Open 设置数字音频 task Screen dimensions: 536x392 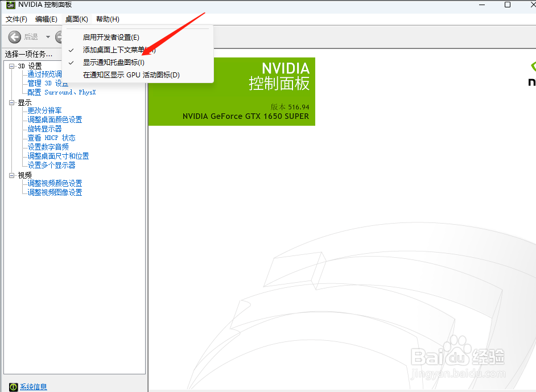[x=48, y=147]
